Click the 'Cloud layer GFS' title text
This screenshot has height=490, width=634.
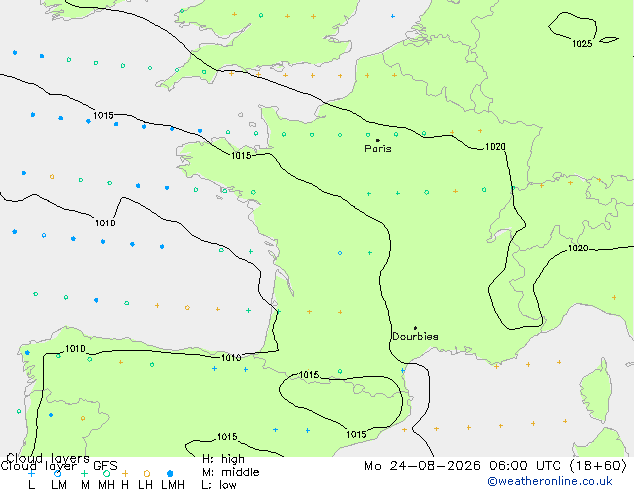tap(59, 466)
